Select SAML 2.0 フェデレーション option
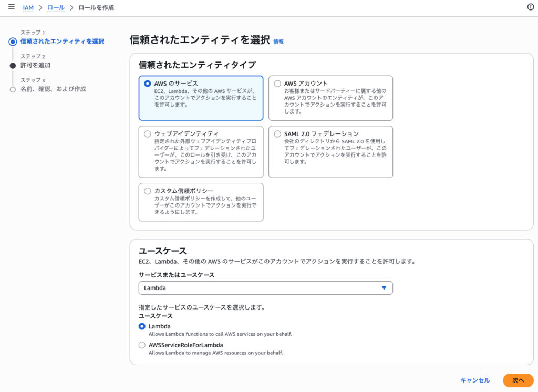This screenshot has height=392, width=538. pyautogui.click(x=277, y=134)
